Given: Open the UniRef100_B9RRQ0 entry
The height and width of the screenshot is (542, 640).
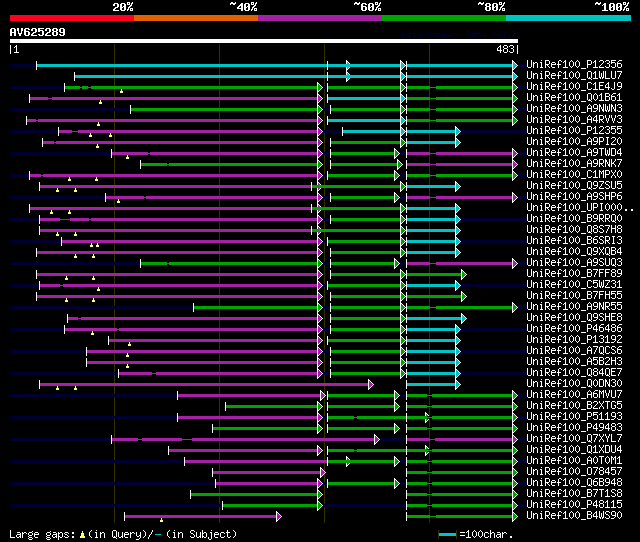Looking at the screenshot, I should [x=574, y=219].
